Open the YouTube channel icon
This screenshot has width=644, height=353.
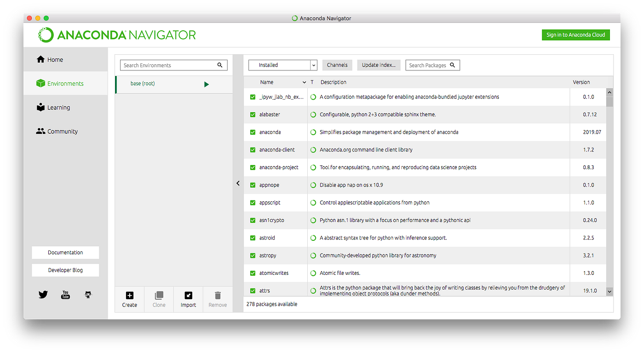pos(65,295)
